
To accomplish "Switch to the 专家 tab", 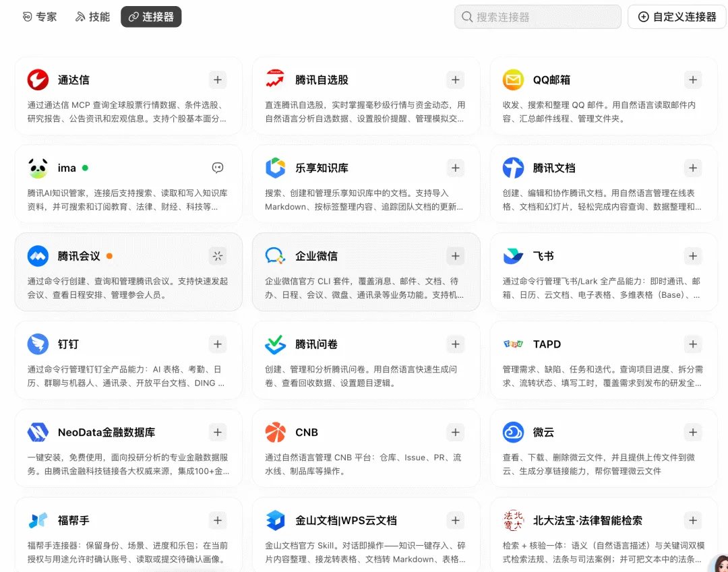I will [40, 17].
